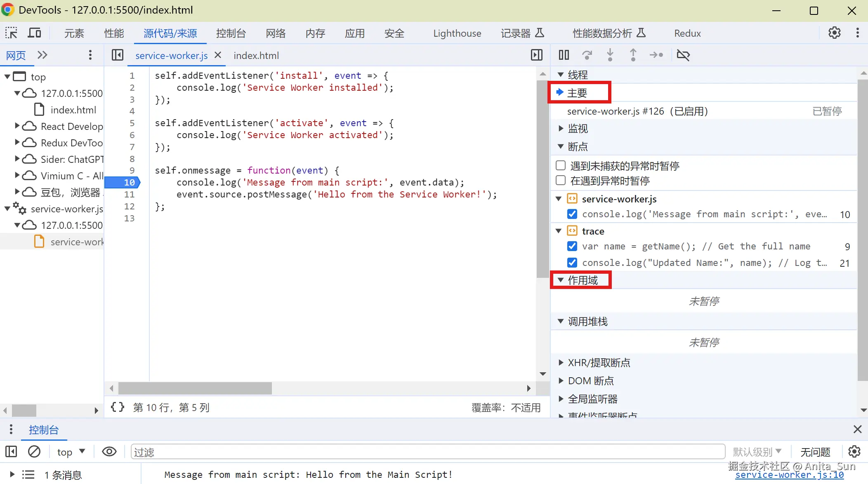Viewport: 868px width, 484px height.
Task: Expand the React Developer Tools tree node
Action: [17, 126]
